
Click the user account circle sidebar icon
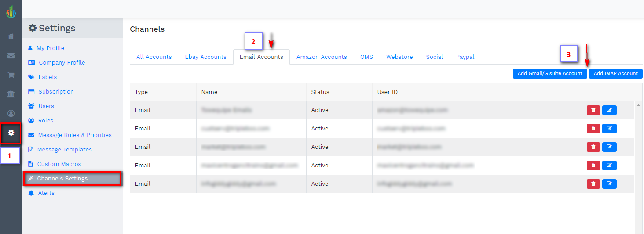[x=11, y=114]
